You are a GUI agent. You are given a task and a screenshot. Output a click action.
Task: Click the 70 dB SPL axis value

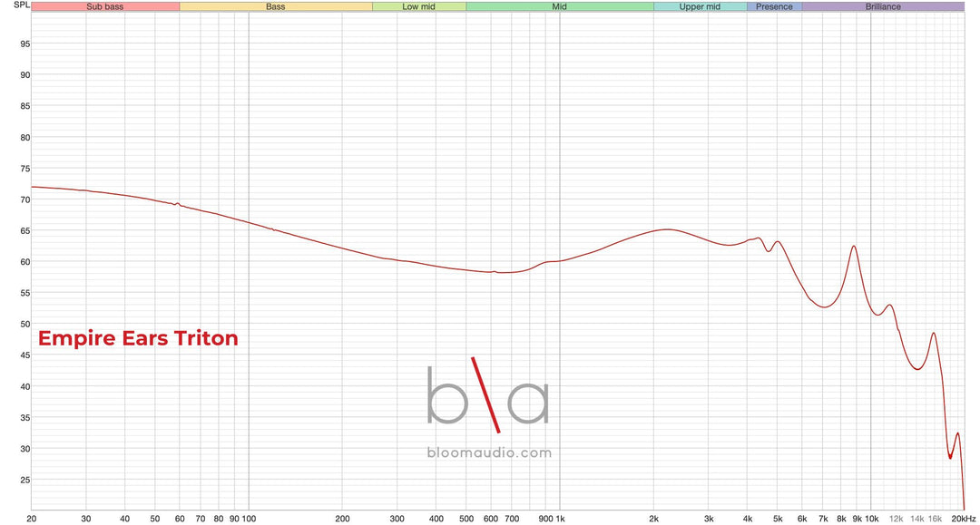pos(25,199)
